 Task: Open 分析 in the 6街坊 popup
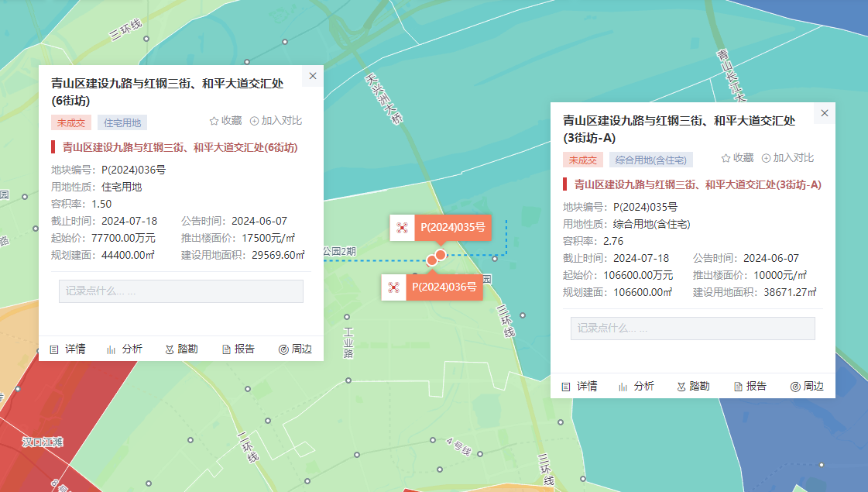pos(125,349)
